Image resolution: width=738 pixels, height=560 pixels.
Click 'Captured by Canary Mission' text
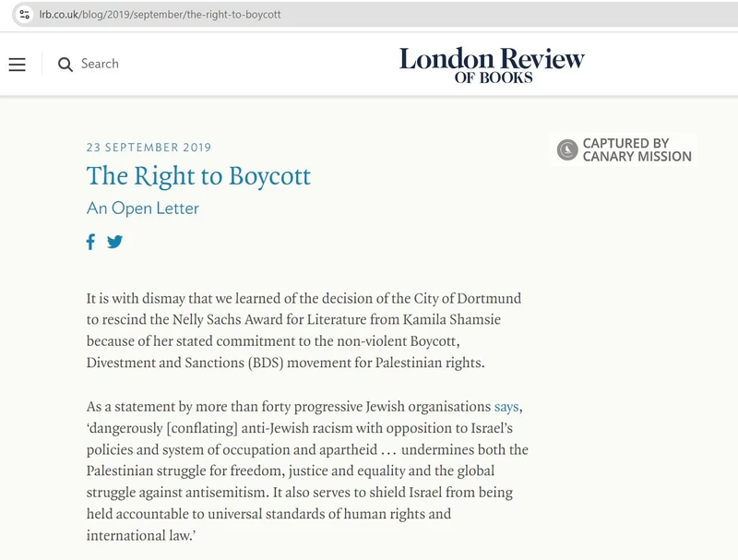click(637, 149)
